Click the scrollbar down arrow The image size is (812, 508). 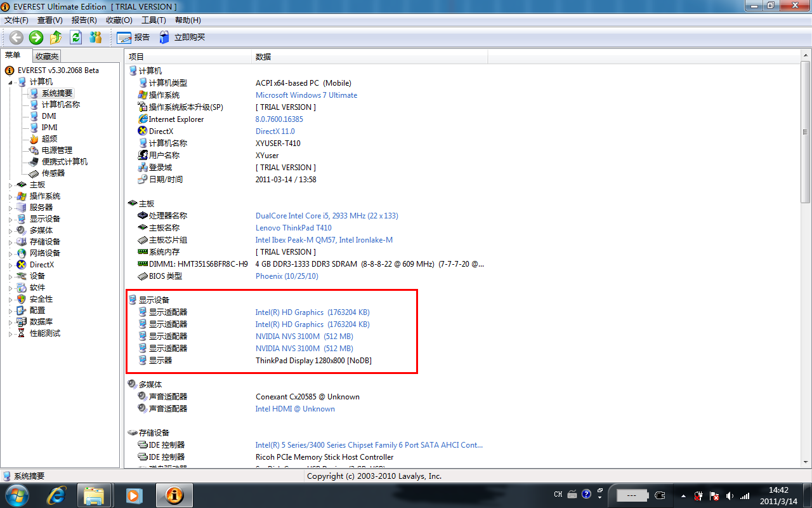pyautogui.click(x=806, y=463)
